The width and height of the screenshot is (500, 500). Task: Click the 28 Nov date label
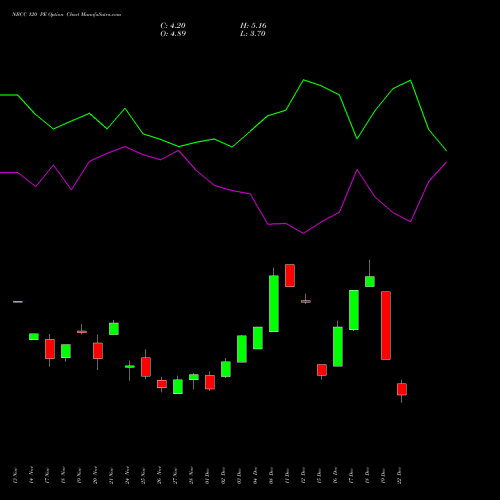tap(191, 475)
